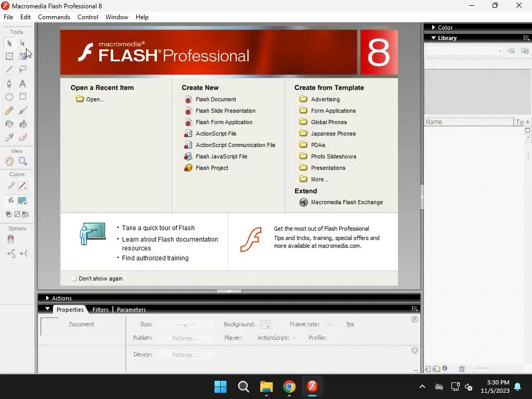Click the Library pin current library icon

click(511, 51)
